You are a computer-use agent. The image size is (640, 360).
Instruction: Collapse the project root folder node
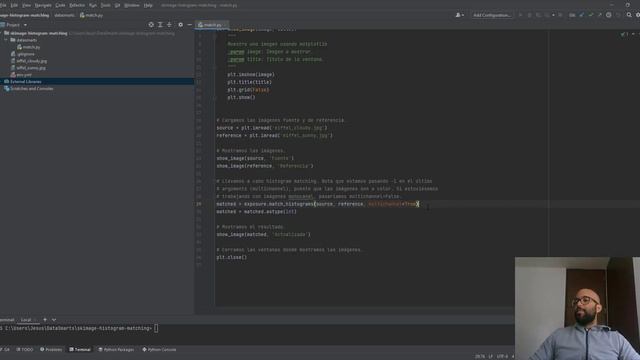pyautogui.click(x=2, y=33)
